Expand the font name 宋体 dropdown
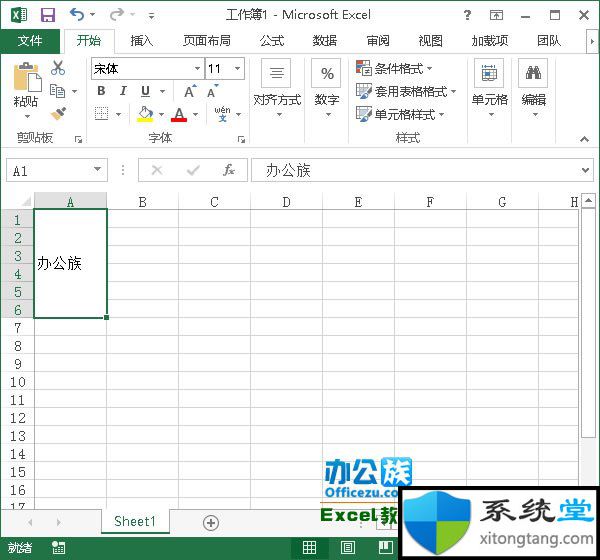Screen dimensions: 600x560 (197, 69)
